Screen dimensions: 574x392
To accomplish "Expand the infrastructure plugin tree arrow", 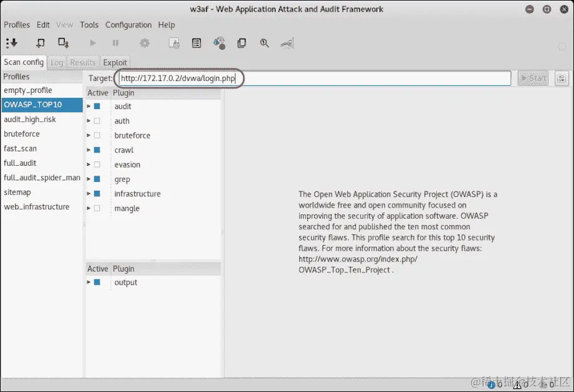I will click(88, 194).
